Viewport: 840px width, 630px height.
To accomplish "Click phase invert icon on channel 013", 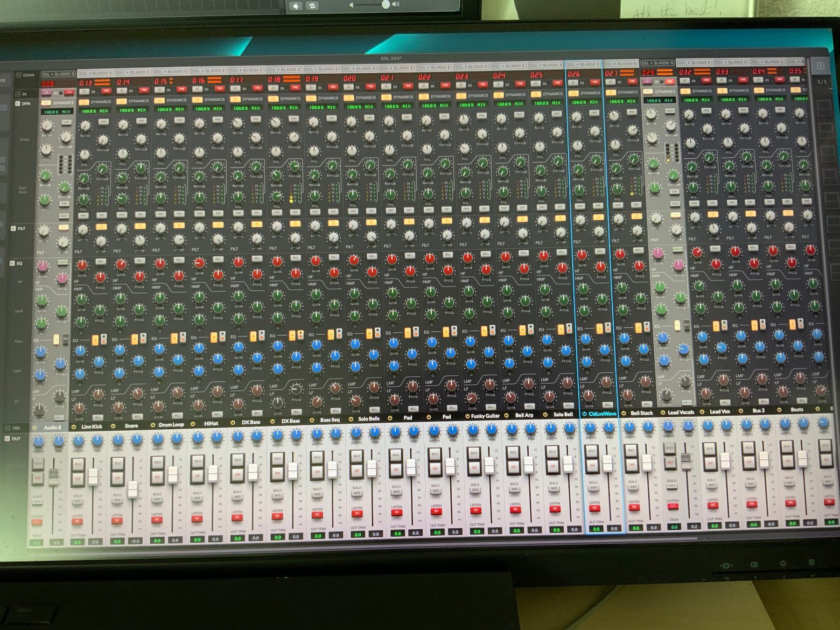I will 84,91.
